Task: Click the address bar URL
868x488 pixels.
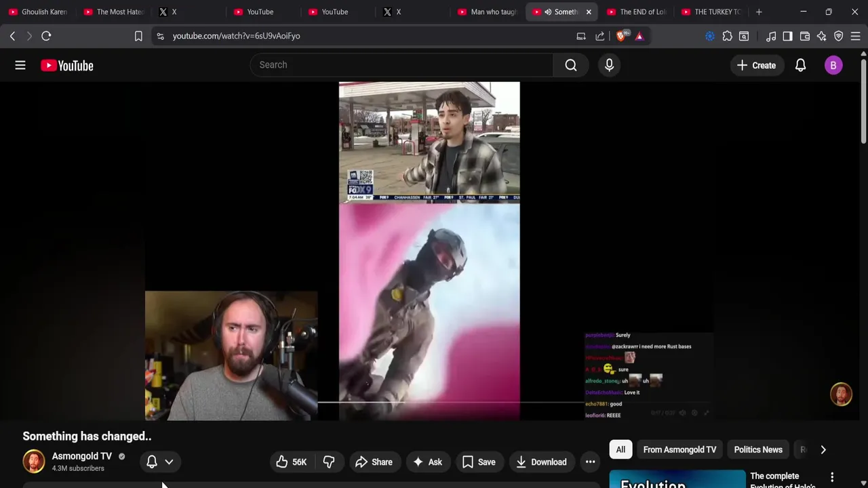Action: click(236, 36)
